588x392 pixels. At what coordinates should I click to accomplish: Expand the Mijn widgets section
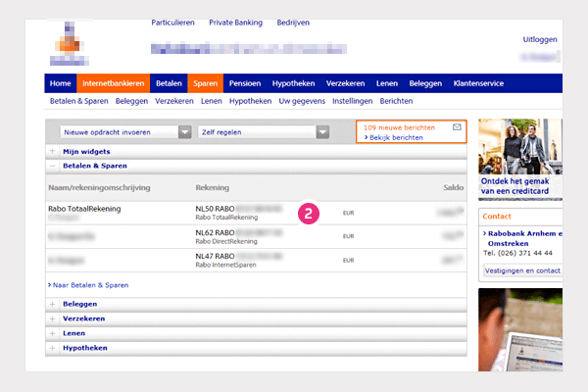(x=53, y=151)
